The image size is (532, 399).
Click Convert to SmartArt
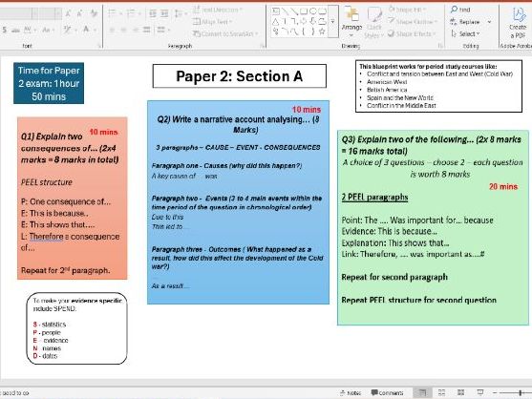(225, 33)
